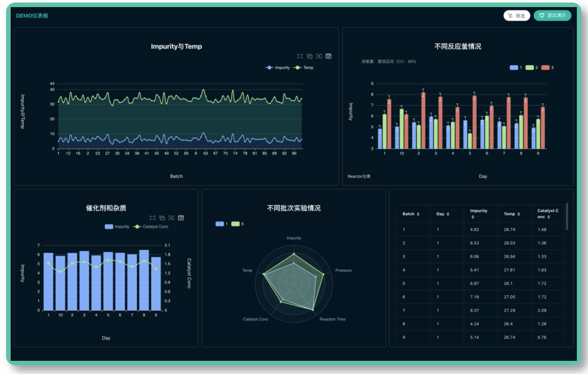Click reactor 3 red legend swatch
This screenshot has width=588, height=374.
tap(545, 67)
